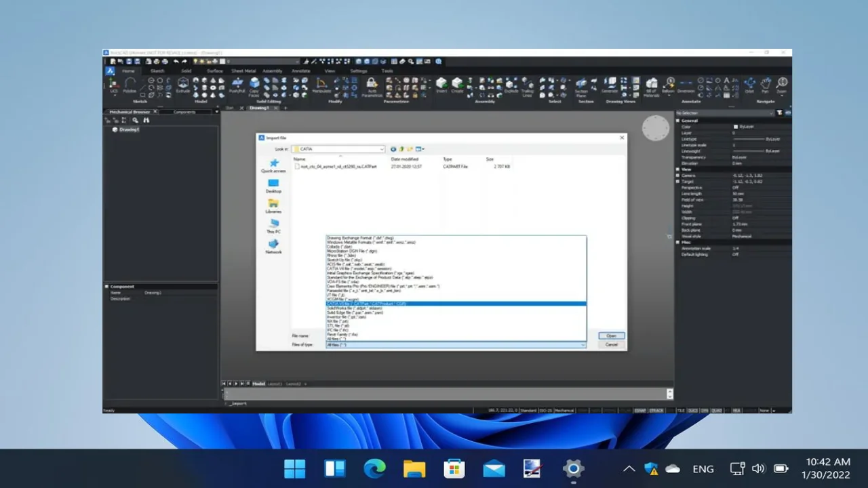Open the View Menu dropdown in Import dialog
Screen dimensions: 868x488
click(x=420, y=149)
